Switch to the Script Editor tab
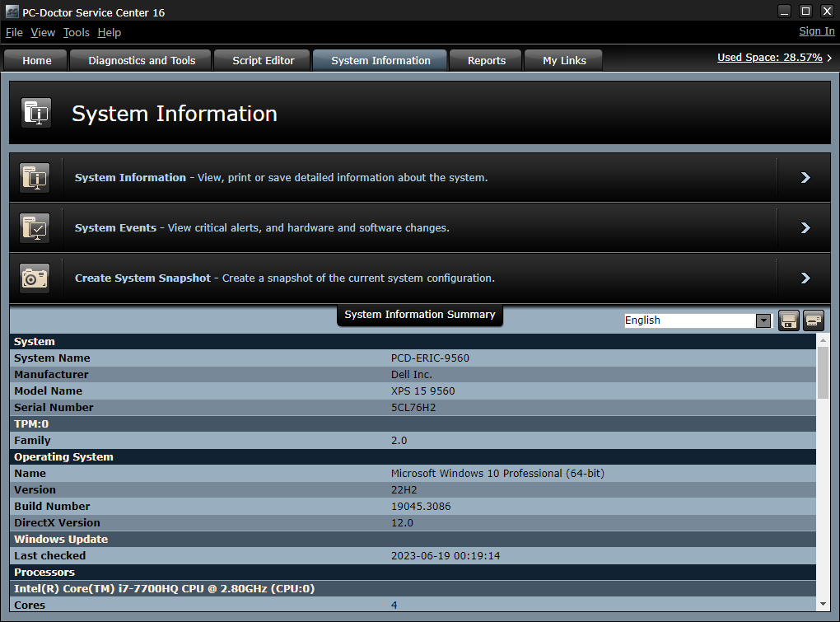 263,60
